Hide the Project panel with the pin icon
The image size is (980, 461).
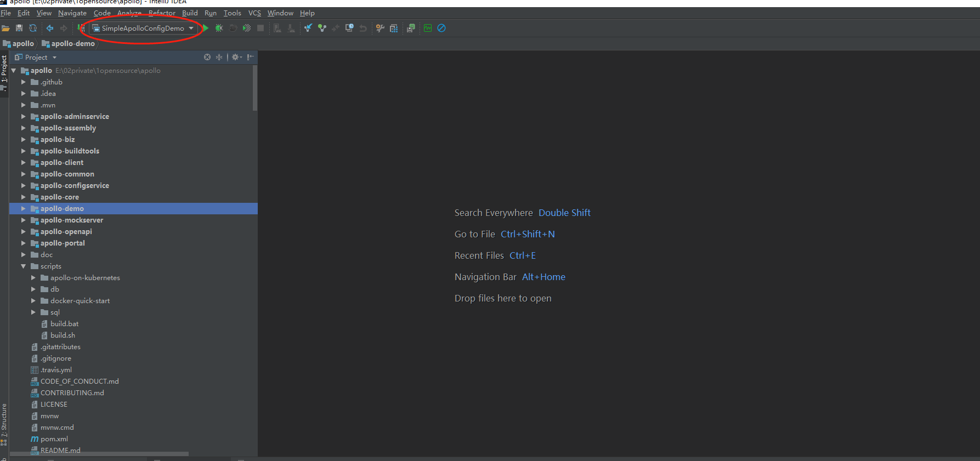coord(250,57)
